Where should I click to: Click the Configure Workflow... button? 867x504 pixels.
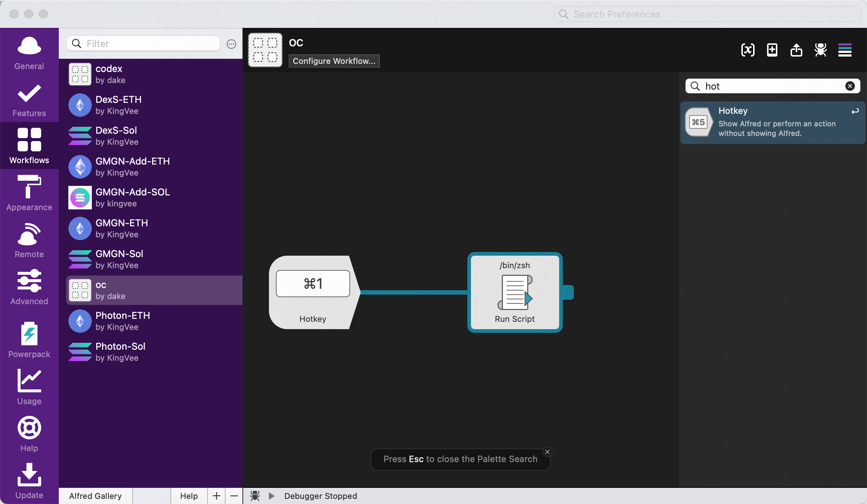pyautogui.click(x=334, y=61)
